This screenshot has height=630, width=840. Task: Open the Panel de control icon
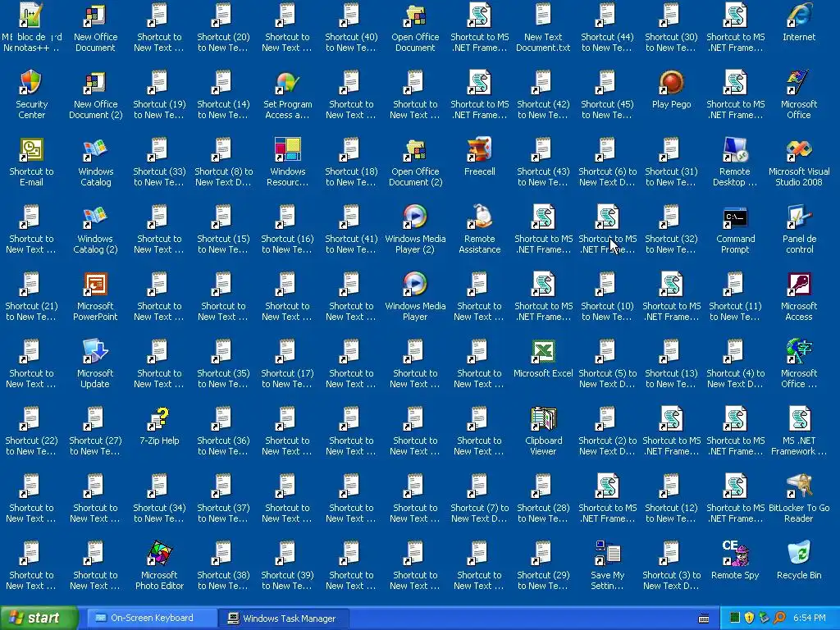(x=799, y=228)
